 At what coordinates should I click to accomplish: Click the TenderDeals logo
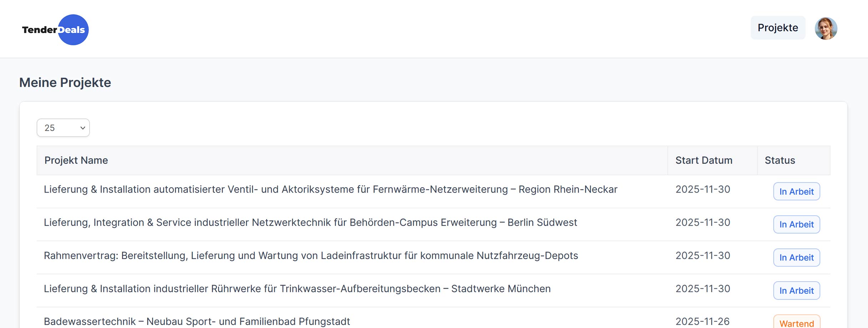pos(55,30)
